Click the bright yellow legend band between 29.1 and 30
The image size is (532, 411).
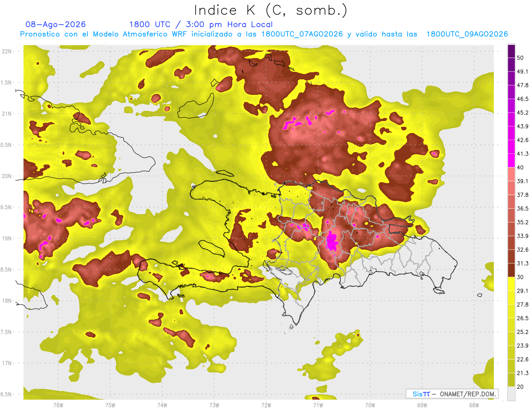point(511,284)
